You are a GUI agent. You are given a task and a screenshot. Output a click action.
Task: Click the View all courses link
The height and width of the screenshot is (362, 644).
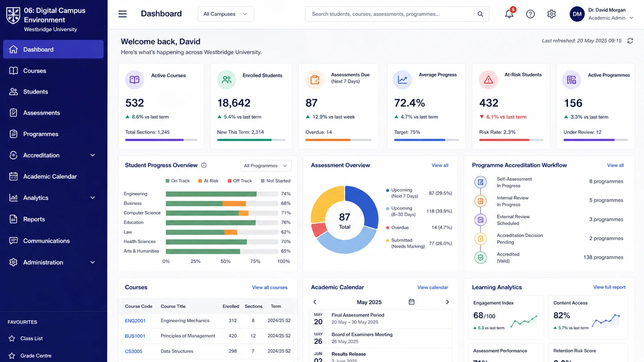tap(270, 287)
